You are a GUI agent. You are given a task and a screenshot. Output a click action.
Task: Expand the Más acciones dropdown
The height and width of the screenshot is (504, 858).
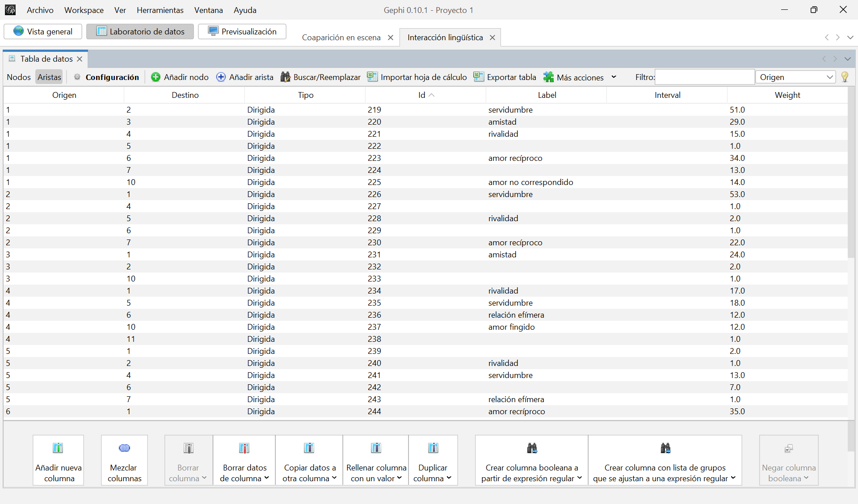tap(614, 77)
